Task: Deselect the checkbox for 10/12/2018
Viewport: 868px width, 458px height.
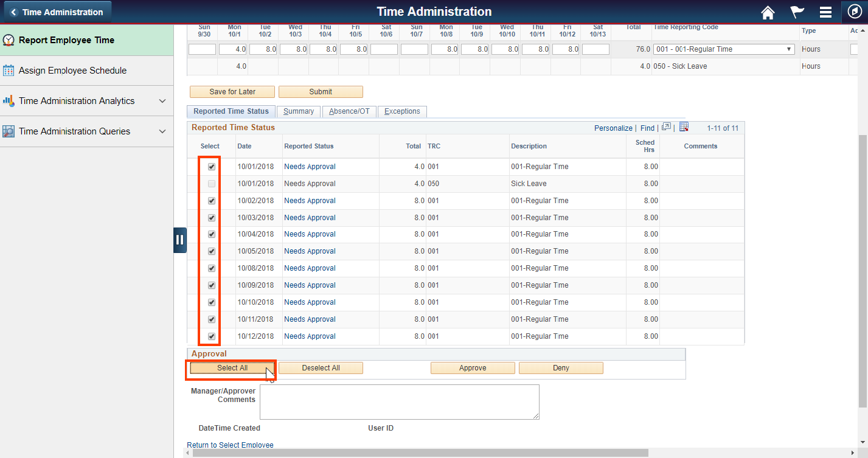Action: [x=211, y=336]
